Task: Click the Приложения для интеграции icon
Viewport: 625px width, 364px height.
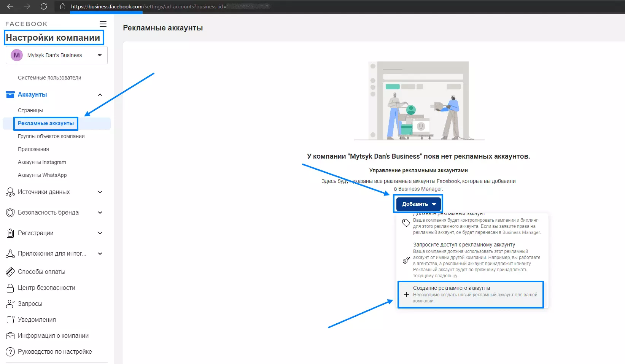Action: [10, 254]
